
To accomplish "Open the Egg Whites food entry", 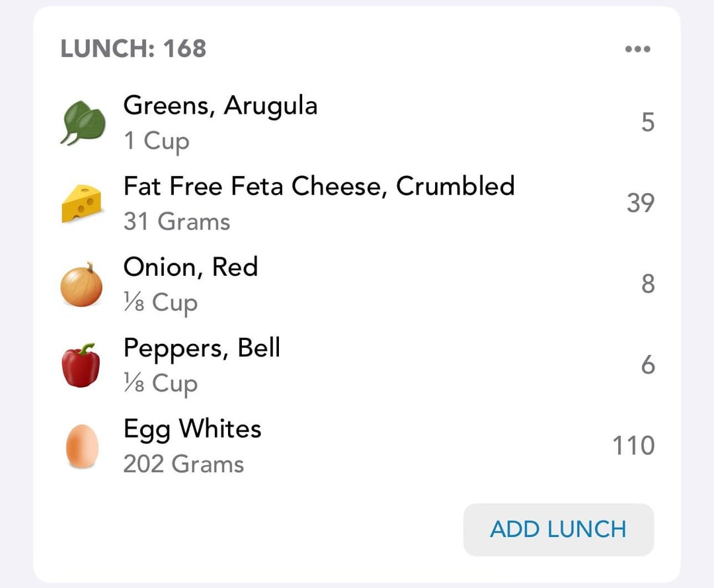I will [x=192, y=429].
